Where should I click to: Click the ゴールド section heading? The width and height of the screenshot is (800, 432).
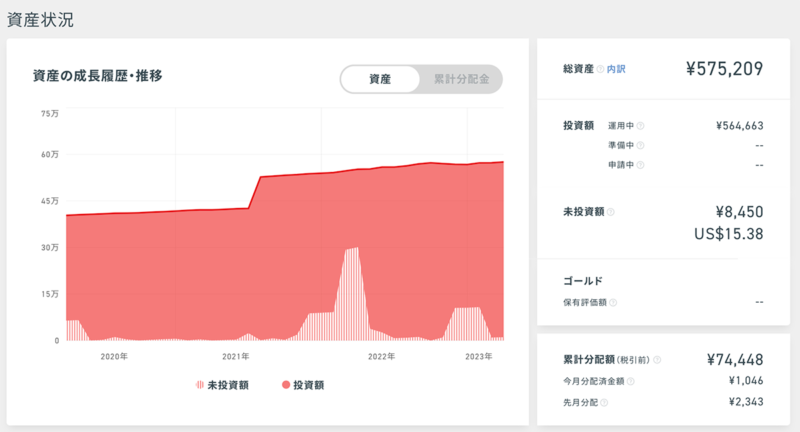(x=583, y=281)
